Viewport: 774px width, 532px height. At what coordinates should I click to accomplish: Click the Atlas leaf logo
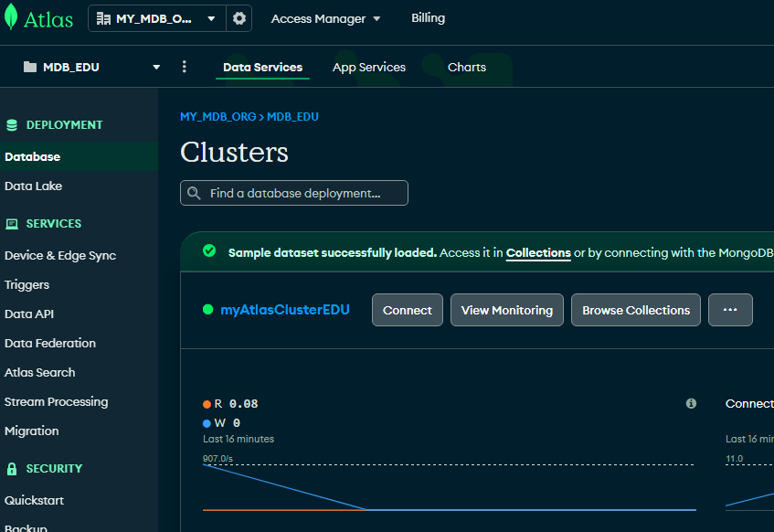pyautogui.click(x=9, y=18)
